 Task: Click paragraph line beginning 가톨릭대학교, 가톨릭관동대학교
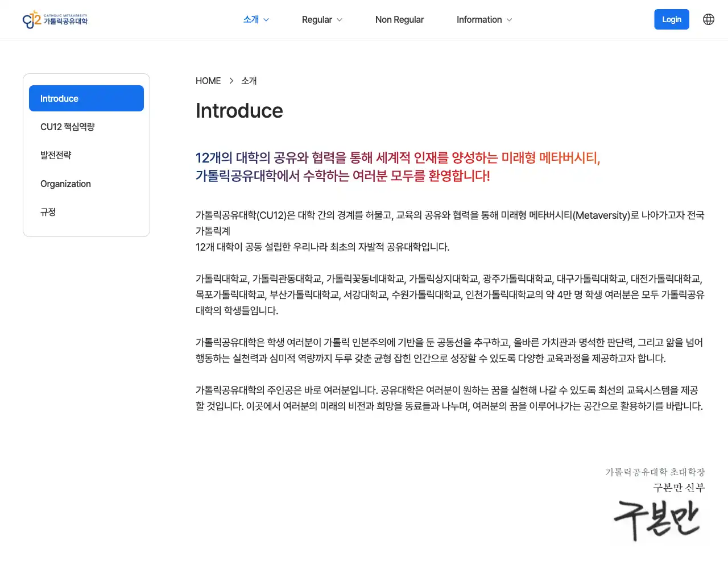(449, 278)
